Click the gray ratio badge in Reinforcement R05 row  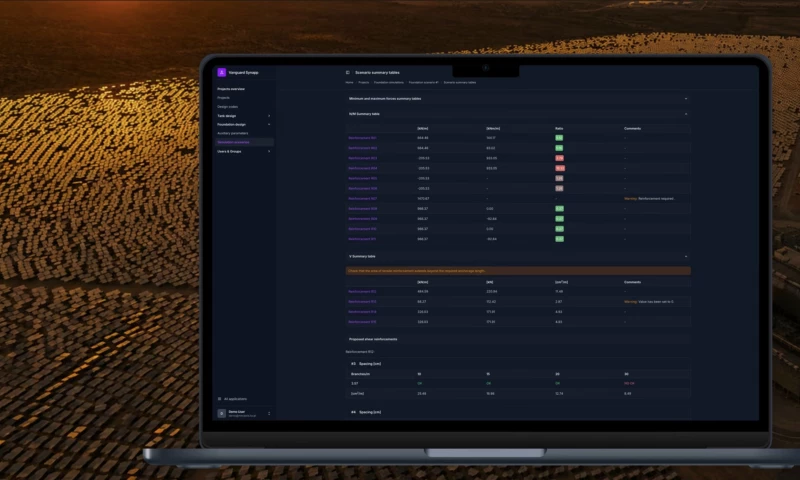(559, 179)
